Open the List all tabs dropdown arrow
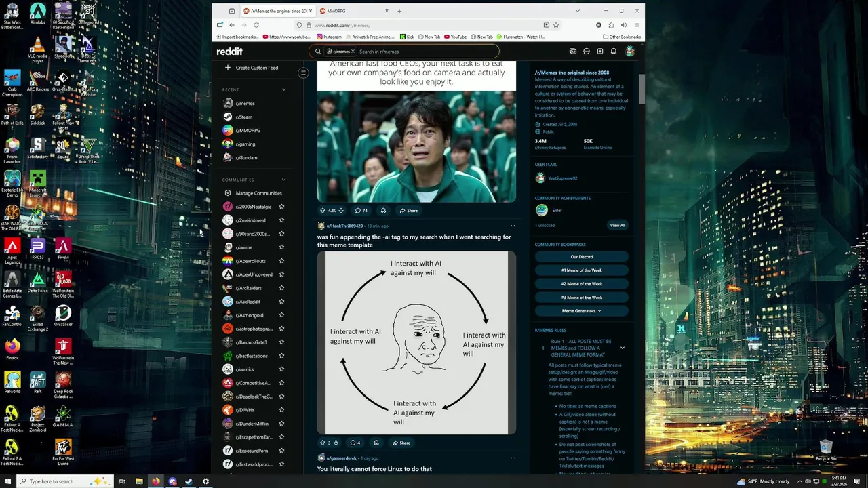Image resolution: width=868 pixels, height=488 pixels. click(x=578, y=11)
